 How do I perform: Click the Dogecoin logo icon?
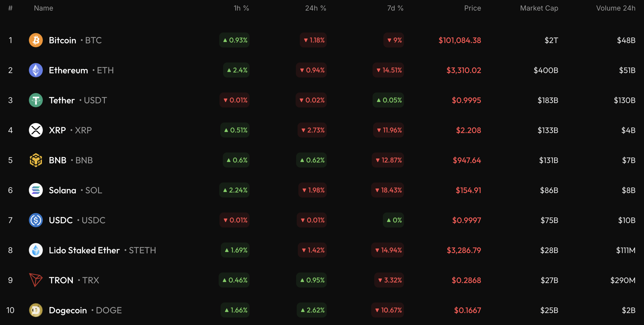point(36,310)
